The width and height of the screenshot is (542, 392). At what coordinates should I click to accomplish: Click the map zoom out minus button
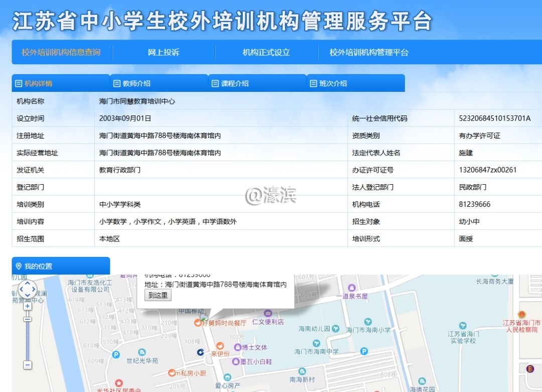click(x=28, y=365)
